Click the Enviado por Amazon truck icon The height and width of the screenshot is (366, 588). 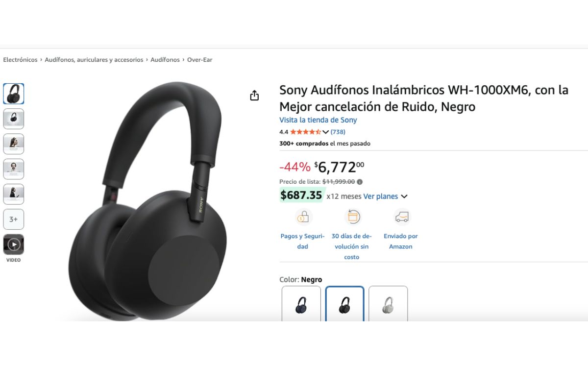tap(401, 217)
